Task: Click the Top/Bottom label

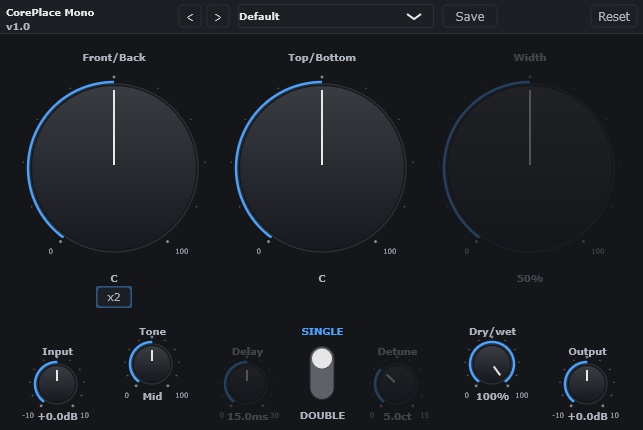Action: point(322,57)
